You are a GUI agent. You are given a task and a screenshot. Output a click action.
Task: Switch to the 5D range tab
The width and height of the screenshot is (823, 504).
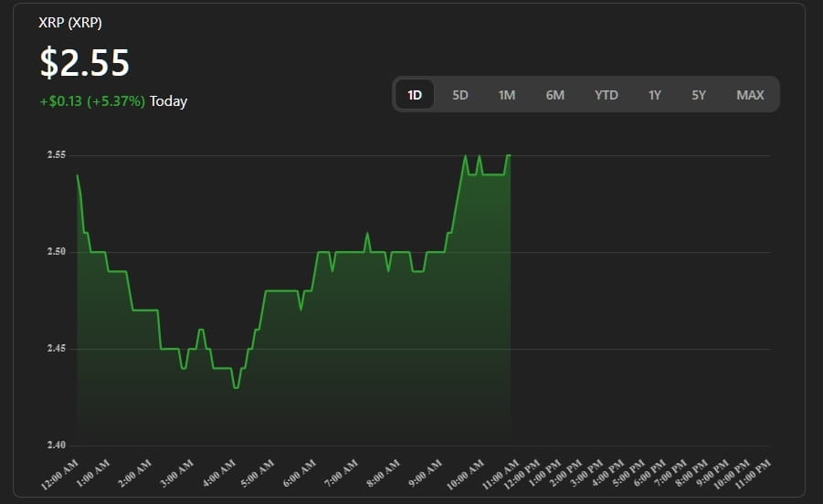pos(460,95)
